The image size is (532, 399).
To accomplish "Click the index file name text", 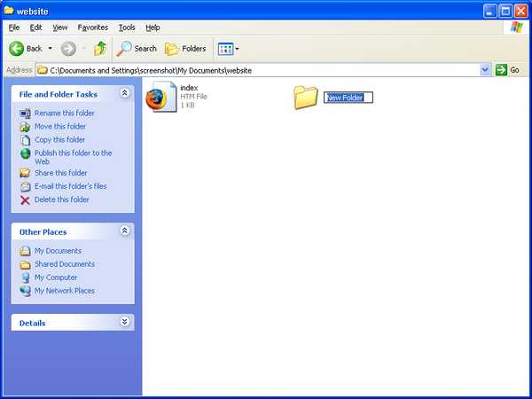I will click(189, 88).
